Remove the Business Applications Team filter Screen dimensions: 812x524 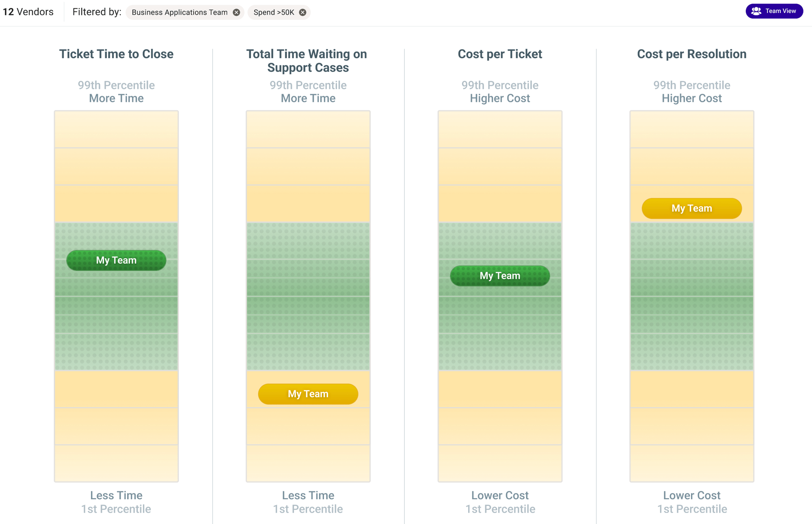pyautogui.click(x=236, y=13)
